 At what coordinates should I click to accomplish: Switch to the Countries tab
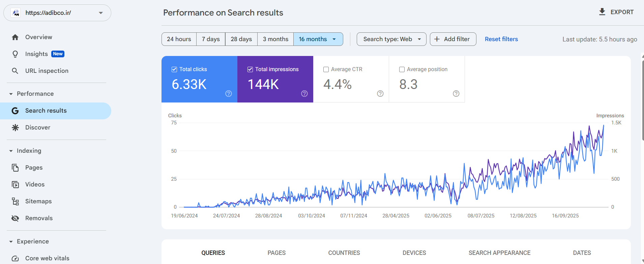(344, 253)
